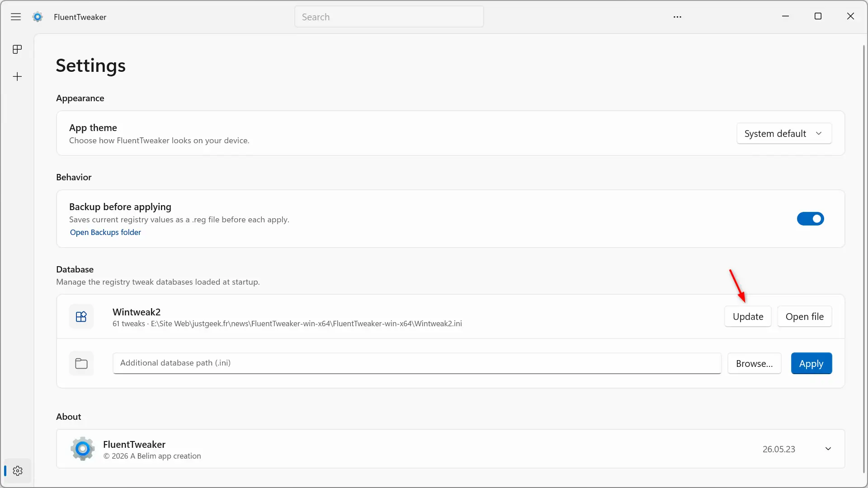The height and width of the screenshot is (488, 868).
Task: Click the Settings page heading
Action: [90, 66]
